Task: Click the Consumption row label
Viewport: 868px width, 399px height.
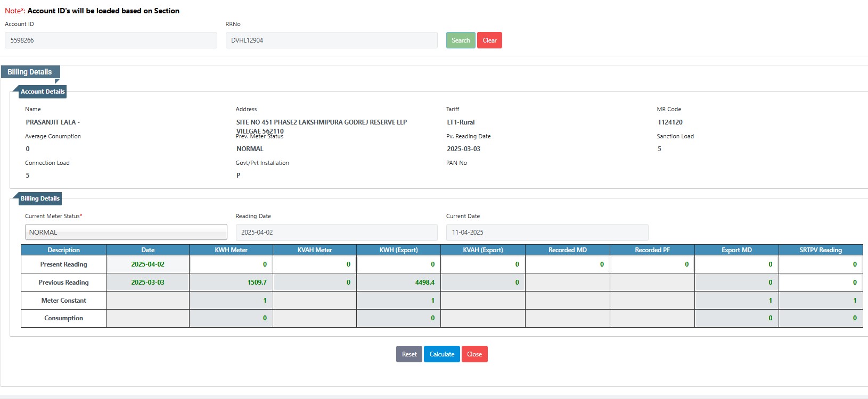Action: coord(64,318)
